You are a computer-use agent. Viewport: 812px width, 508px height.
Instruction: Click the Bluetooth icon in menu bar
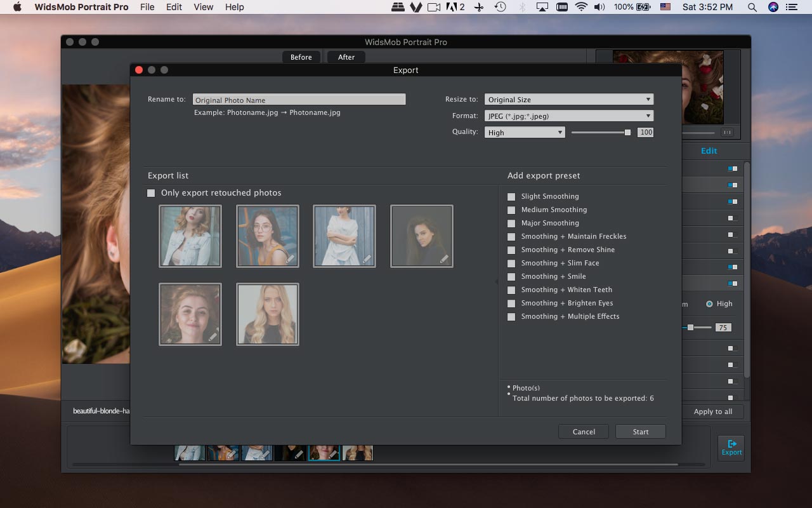click(x=522, y=7)
